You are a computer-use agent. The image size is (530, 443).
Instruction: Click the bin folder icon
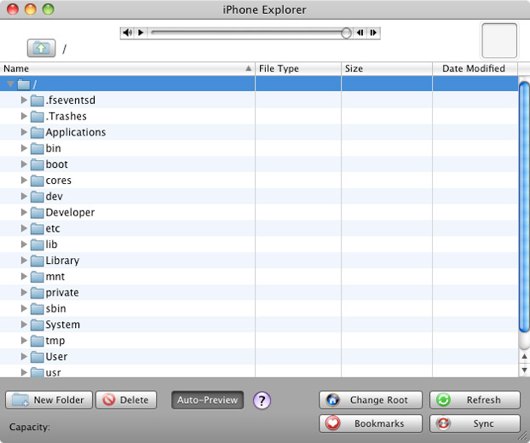point(37,148)
